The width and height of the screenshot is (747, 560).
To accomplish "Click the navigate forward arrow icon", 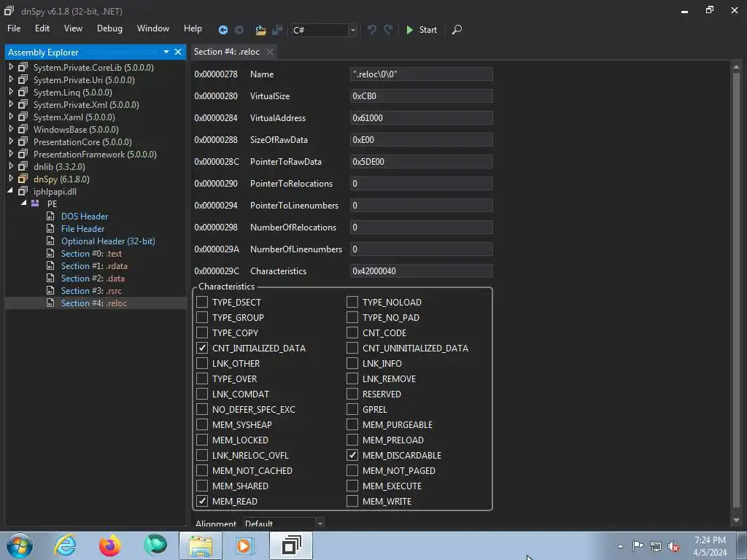I will pyautogui.click(x=239, y=30).
